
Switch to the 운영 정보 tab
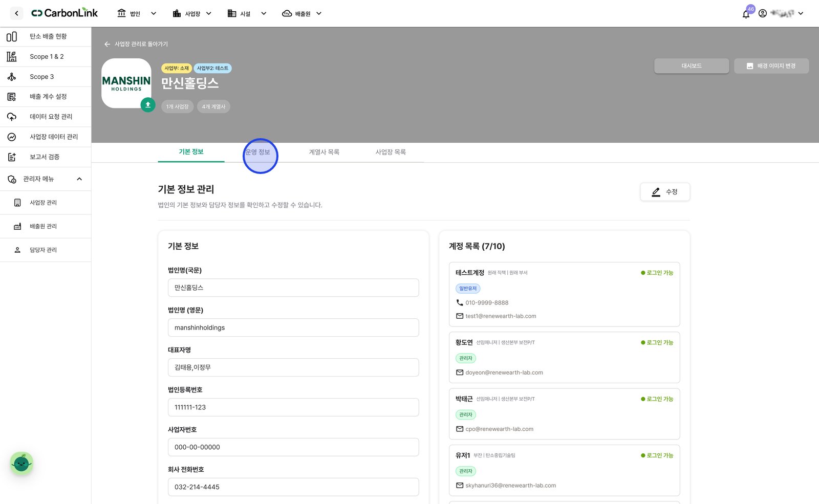[x=257, y=152]
